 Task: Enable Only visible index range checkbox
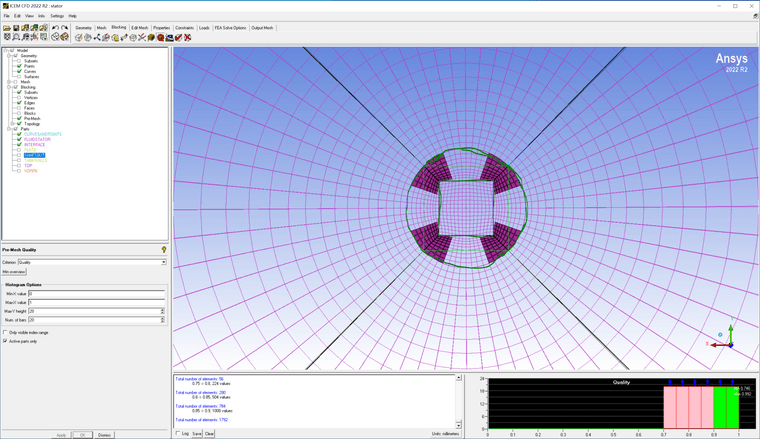pos(5,332)
